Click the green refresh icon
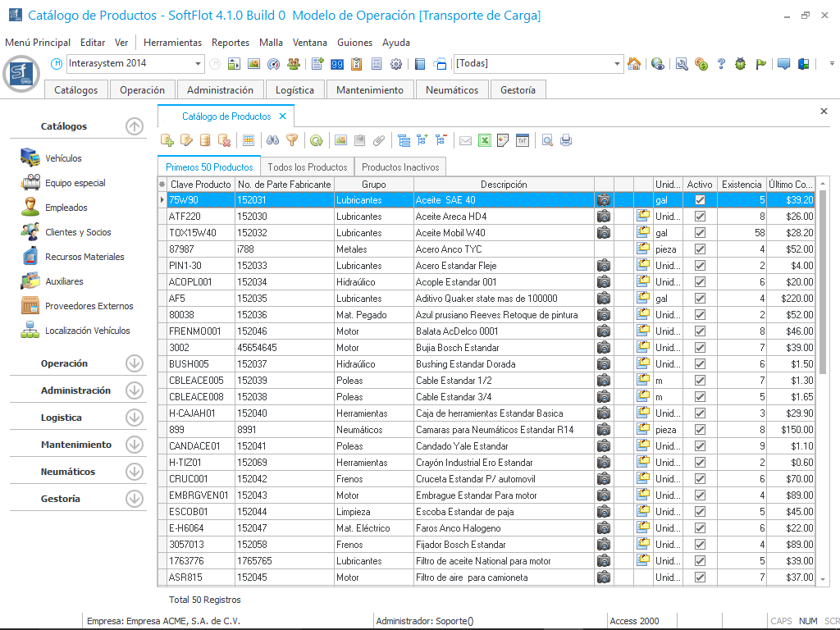 (316, 140)
